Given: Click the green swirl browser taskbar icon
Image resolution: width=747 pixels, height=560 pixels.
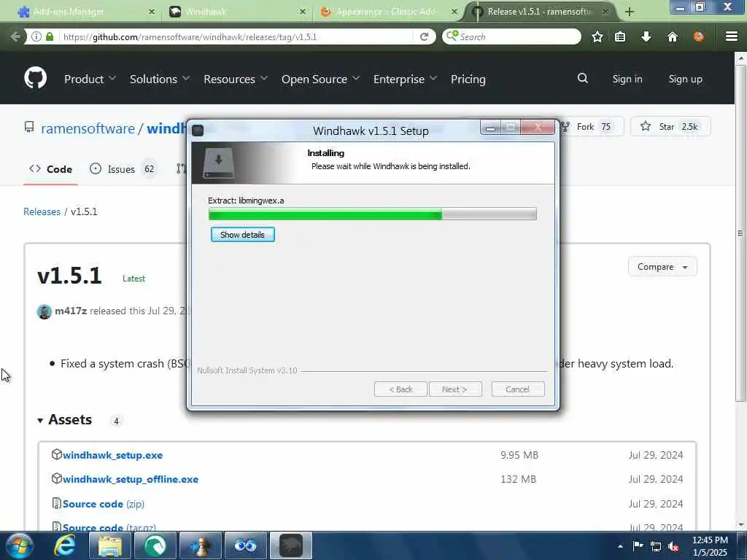Looking at the screenshot, I should pos(155,545).
